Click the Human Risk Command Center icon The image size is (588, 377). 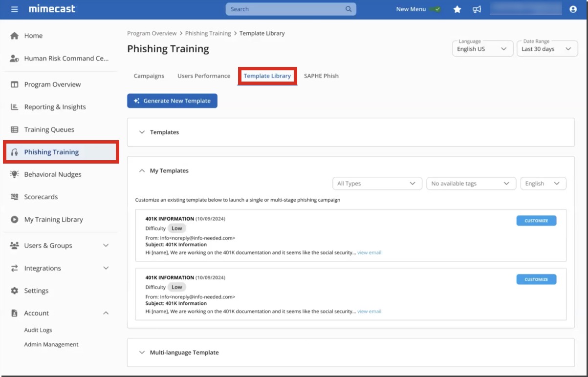click(x=15, y=58)
